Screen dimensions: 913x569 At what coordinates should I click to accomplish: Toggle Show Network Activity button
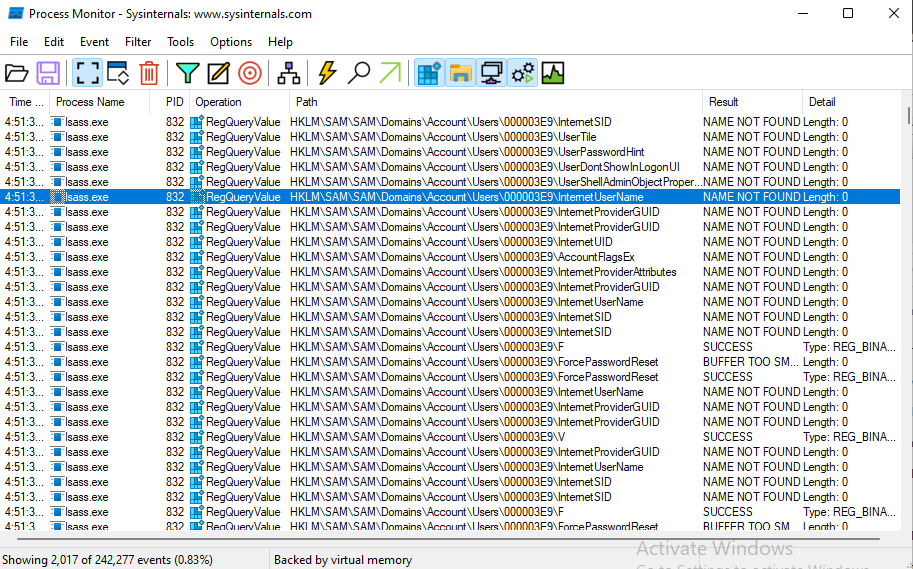pos(491,73)
